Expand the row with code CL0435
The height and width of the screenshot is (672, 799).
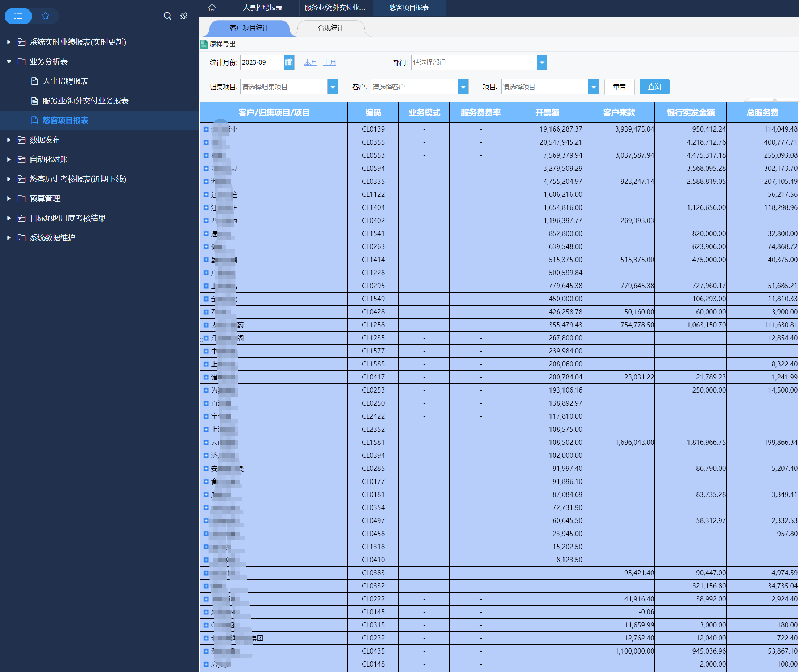point(206,651)
